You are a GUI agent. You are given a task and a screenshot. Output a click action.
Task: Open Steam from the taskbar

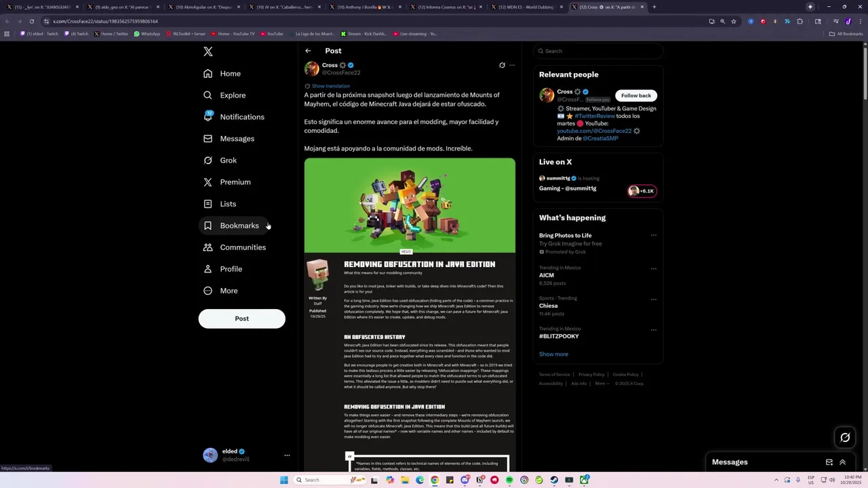coord(554,480)
